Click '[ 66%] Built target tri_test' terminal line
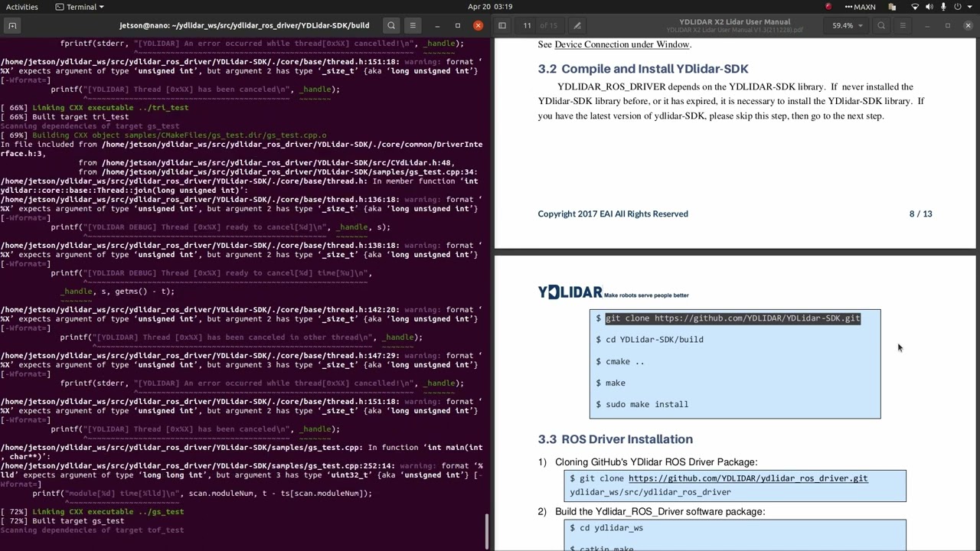Screen dimensions: 980x551 (x=64, y=117)
